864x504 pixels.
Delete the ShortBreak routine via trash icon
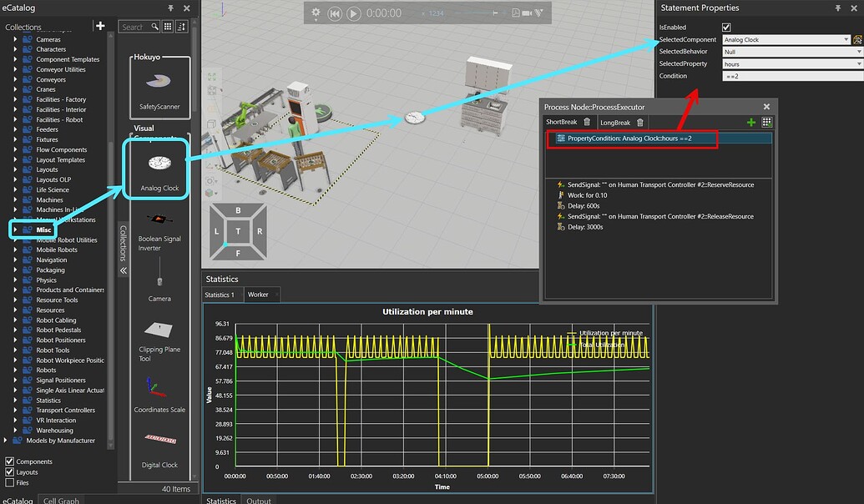pos(587,123)
